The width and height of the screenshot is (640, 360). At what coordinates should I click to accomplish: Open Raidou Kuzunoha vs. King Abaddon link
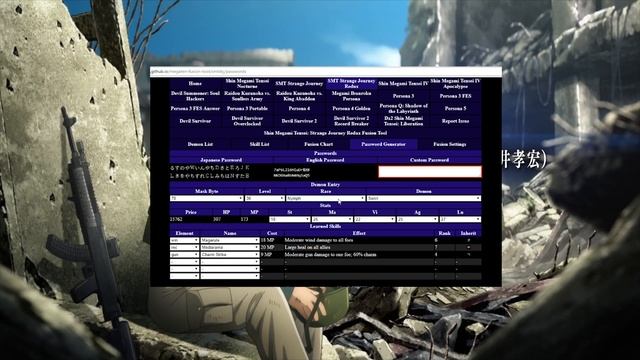(x=299, y=96)
